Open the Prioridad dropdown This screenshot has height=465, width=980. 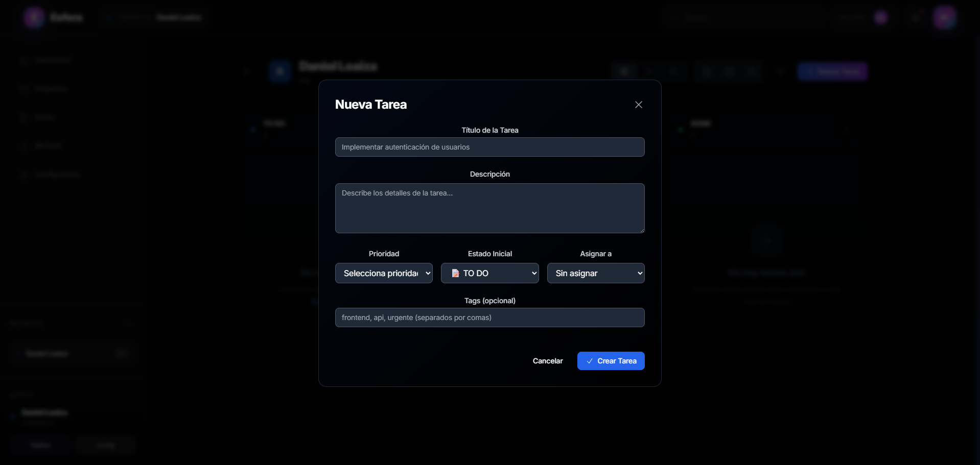384,273
